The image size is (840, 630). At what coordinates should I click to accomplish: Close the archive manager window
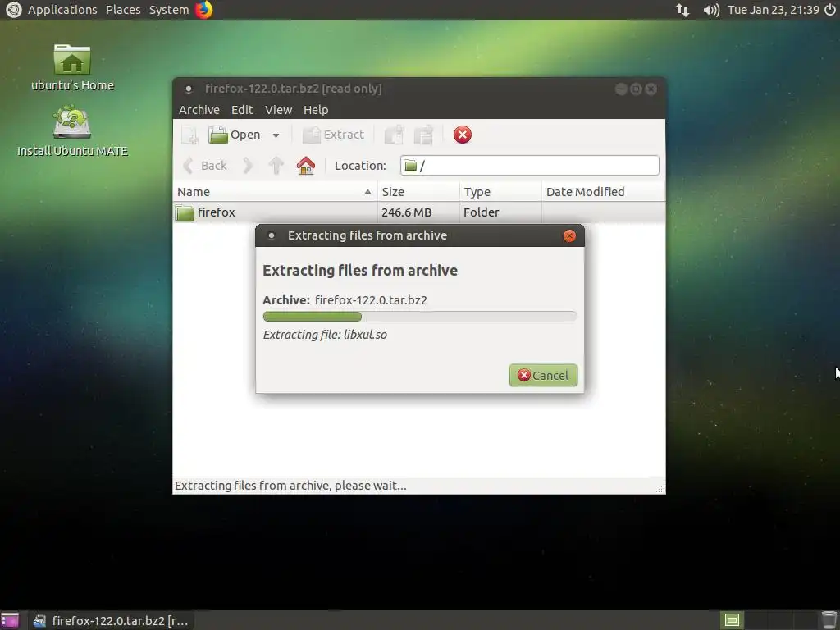[651, 89]
